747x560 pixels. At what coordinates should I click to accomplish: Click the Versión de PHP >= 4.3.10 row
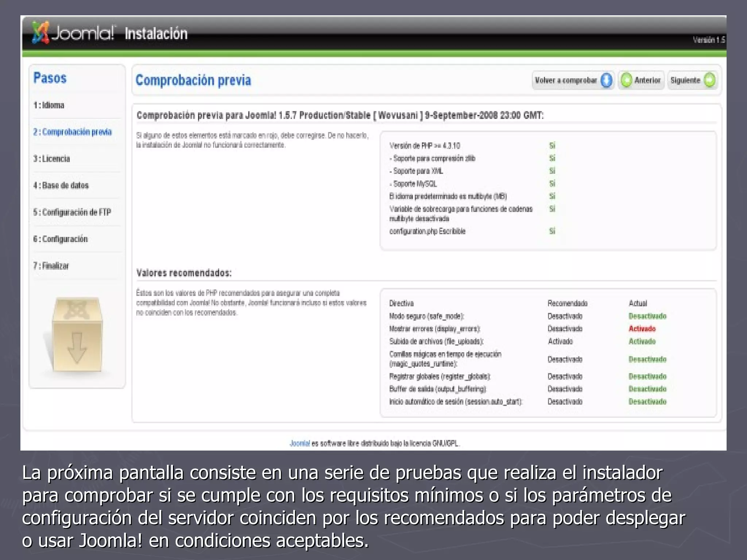[x=472, y=146]
